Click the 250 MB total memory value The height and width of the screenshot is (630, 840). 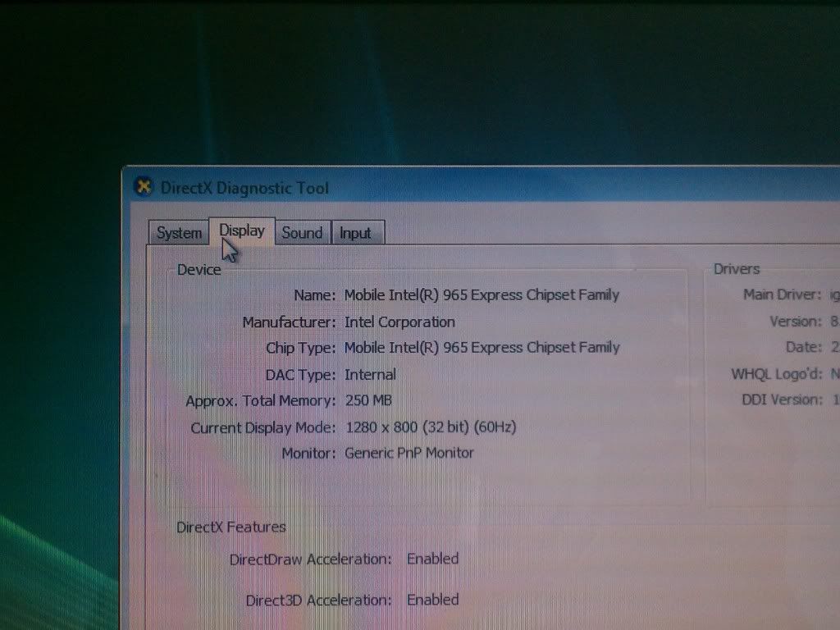pos(368,400)
